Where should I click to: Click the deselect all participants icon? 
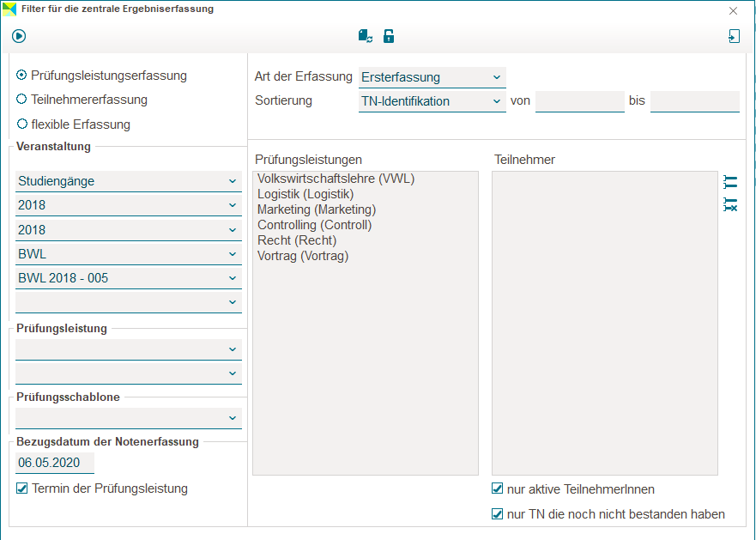point(730,204)
